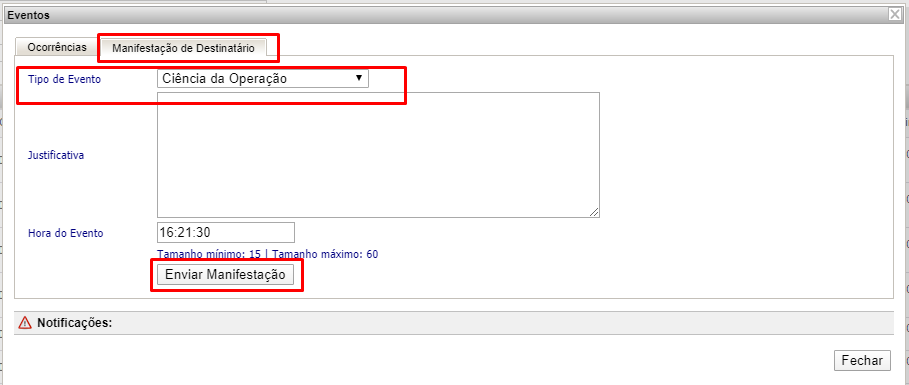The height and width of the screenshot is (385, 909).
Task: Focus the Hora do Evento field
Action: click(226, 233)
